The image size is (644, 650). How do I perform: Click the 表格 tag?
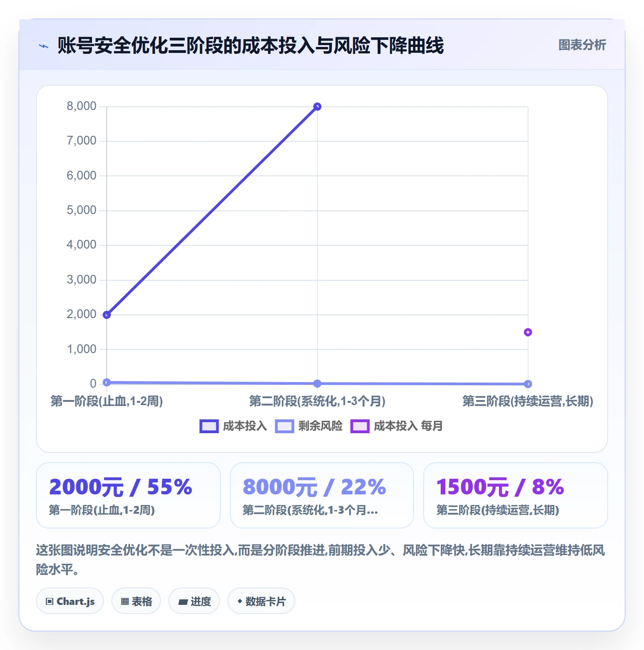[x=136, y=601]
